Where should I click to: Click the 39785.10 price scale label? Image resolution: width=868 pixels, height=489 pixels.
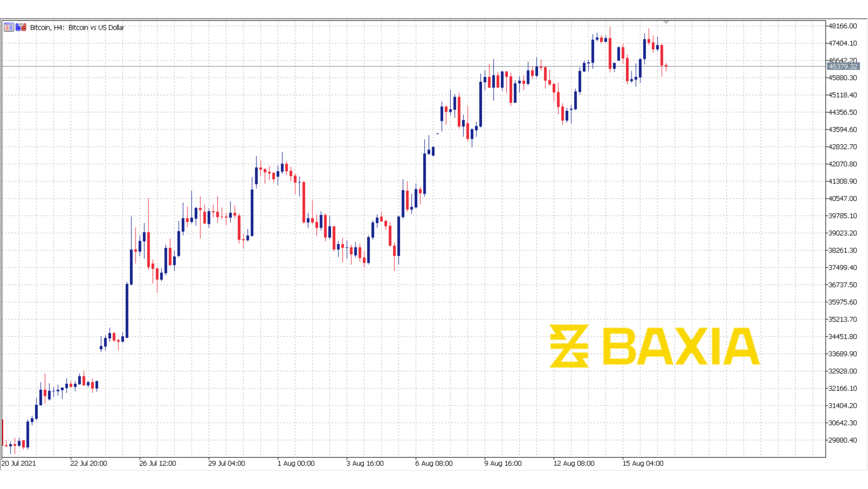[x=842, y=216]
